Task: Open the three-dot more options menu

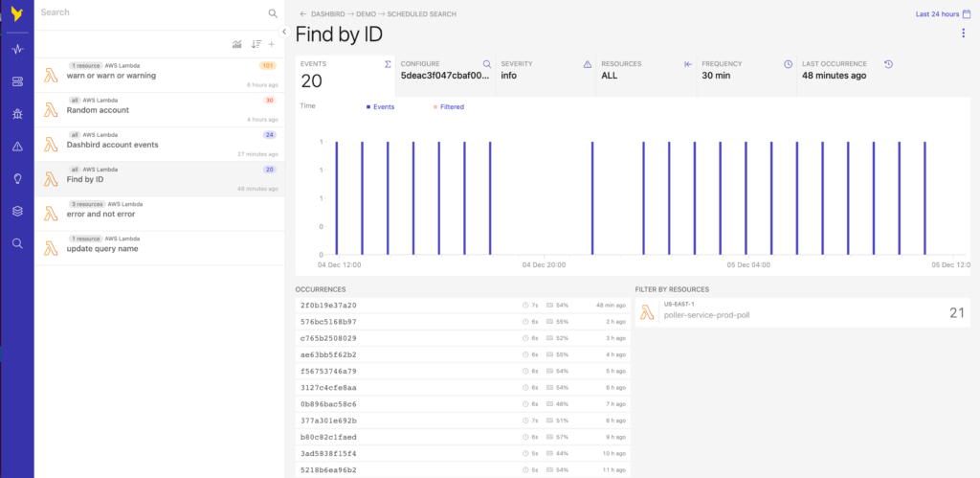Action: [x=963, y=34]
